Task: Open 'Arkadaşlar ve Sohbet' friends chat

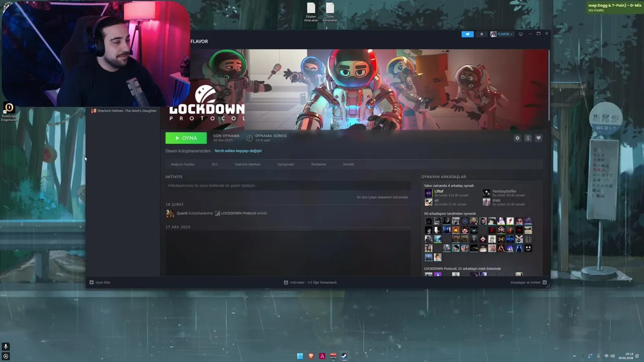Action: tap(528, 283)
